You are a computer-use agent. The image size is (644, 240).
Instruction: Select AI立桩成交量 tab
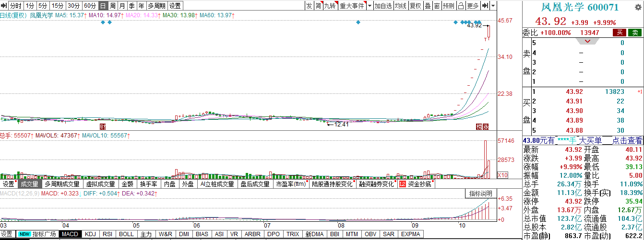pos(217,184)
